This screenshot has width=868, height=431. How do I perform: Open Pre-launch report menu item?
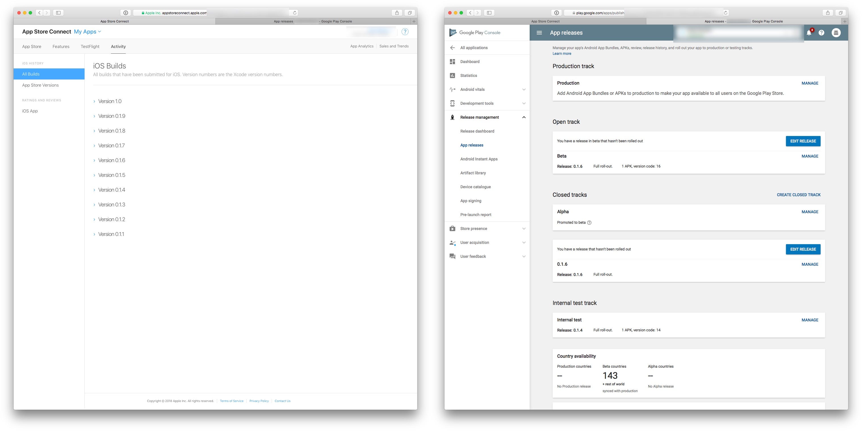[476, 215]
